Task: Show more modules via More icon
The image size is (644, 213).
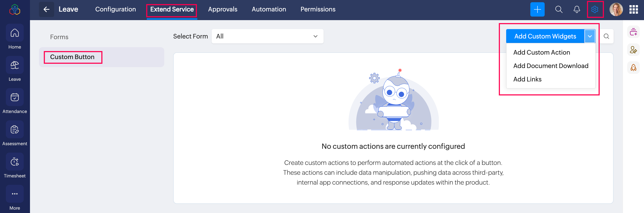Action: (x=15, y=194)
